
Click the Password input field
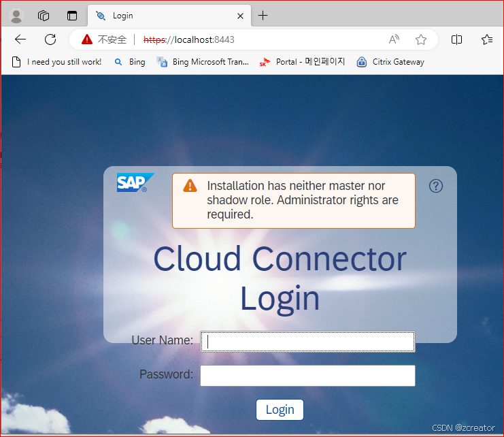(307, 376)
